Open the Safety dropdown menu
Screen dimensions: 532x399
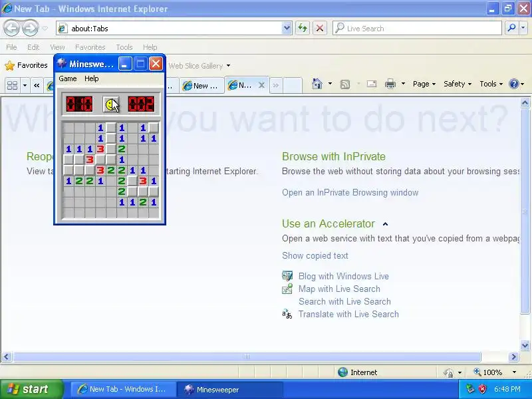point(458,84)
